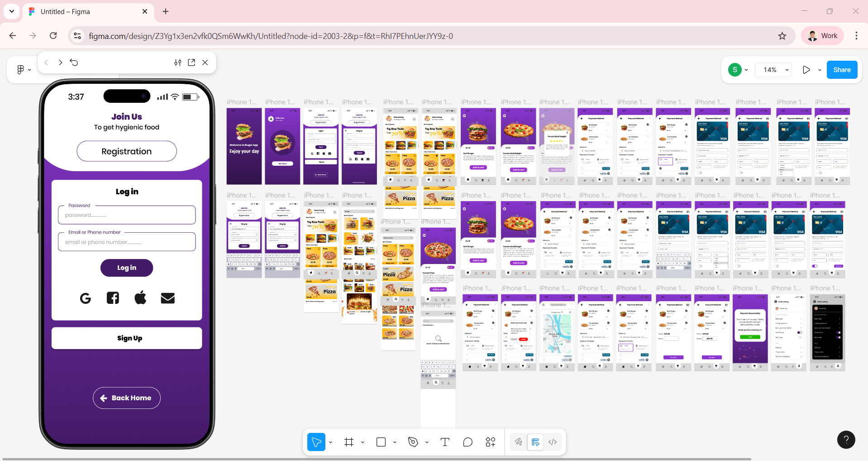The height and width of the screenshot is (461, 868).
Task: Select the Rectangle shape tool
Action: [381, 442]
